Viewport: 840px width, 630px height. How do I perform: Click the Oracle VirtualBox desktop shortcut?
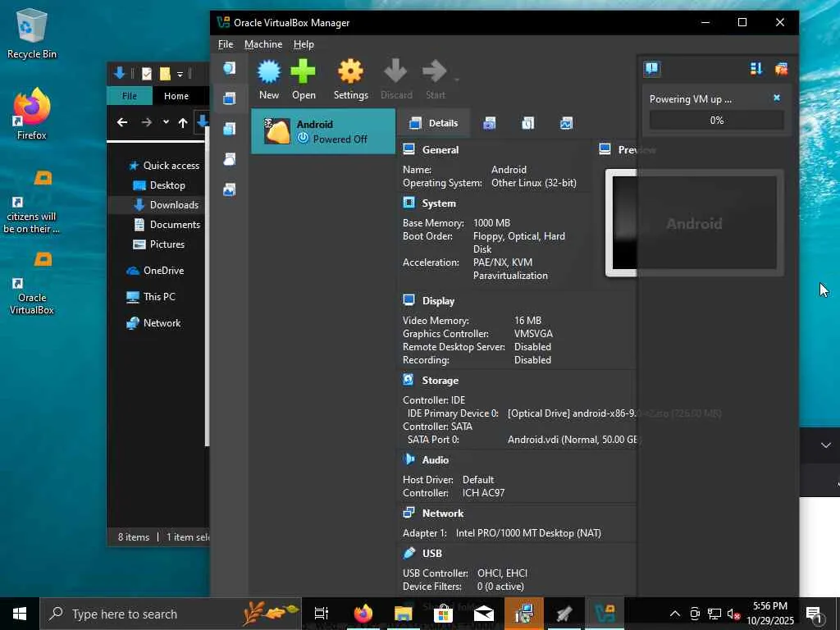(x=32, y=284)
